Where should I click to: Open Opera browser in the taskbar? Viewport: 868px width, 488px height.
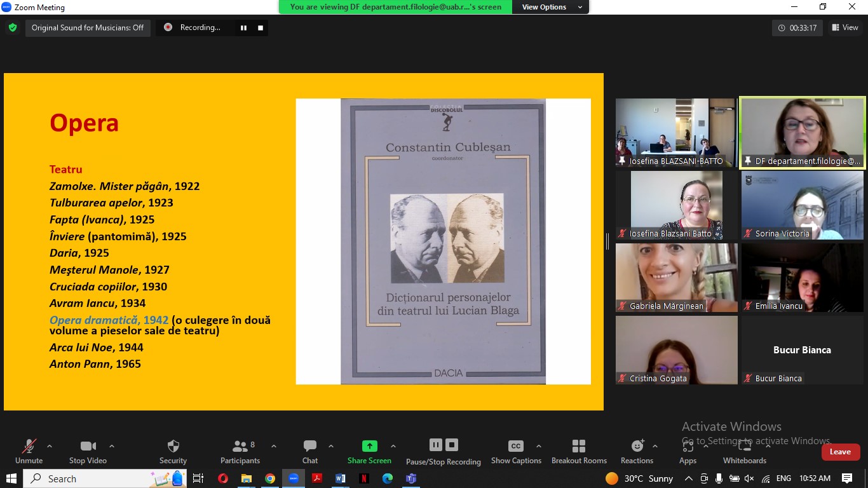click(x=222, y=478)
